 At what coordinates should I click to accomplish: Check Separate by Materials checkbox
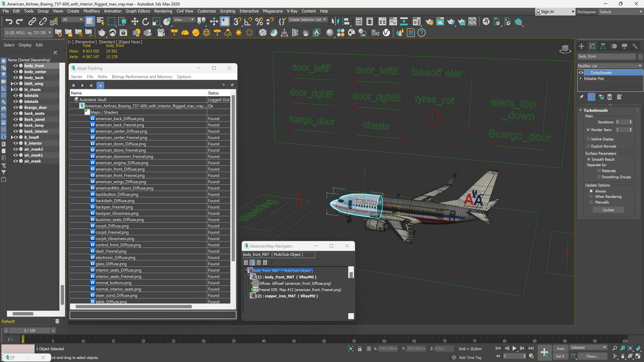point(599,171)
